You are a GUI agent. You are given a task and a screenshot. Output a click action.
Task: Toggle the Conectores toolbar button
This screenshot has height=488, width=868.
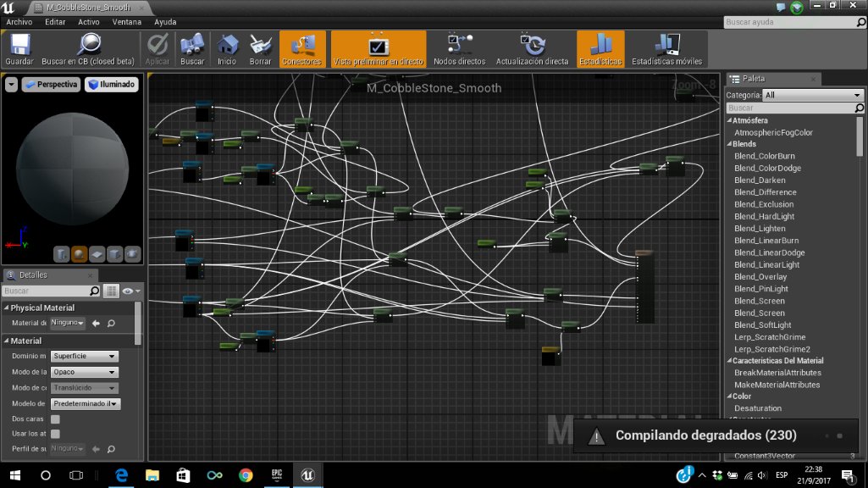tap(301, 49)
